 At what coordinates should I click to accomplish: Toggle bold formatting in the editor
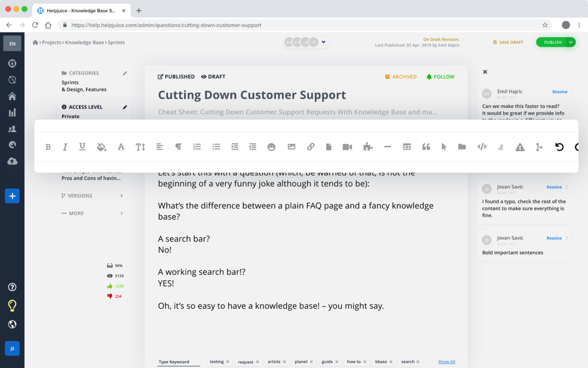[48, 147]
